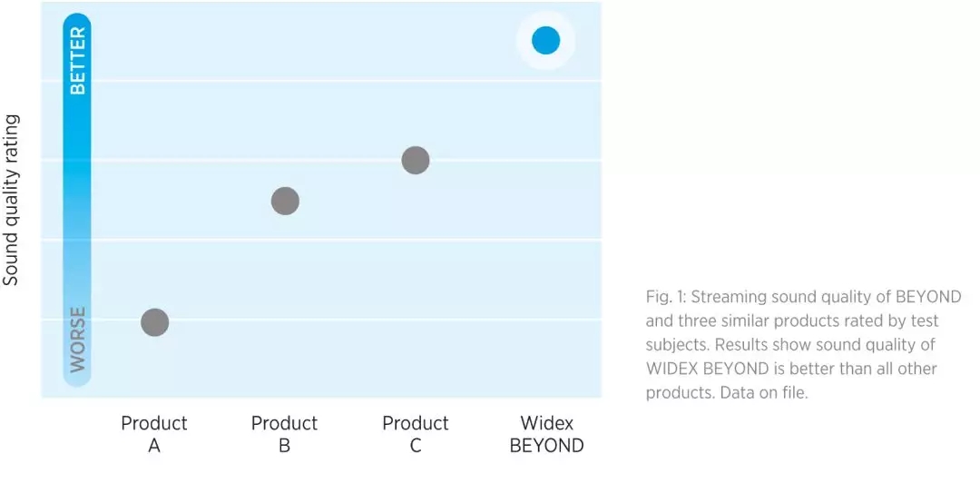The height and width of the screenshot is (493, 980).
Task: Click the gray Product C data point
Action: [415, 161]
